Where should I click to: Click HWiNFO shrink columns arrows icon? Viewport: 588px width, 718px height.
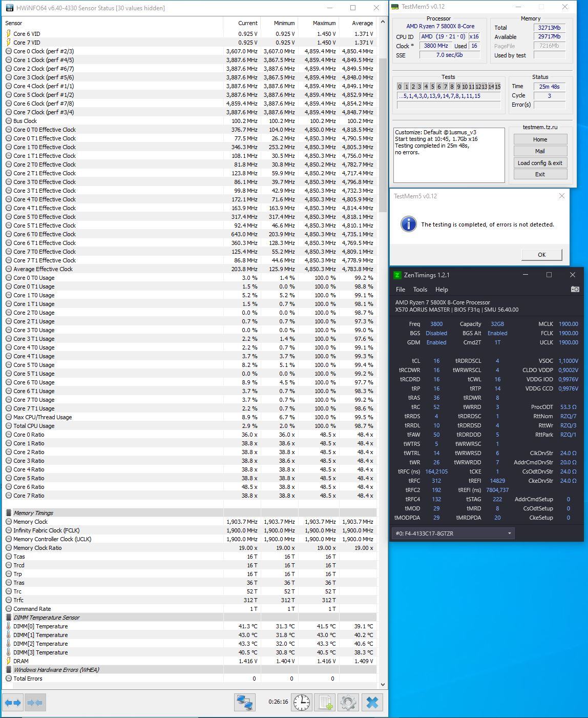coord(35,703)
